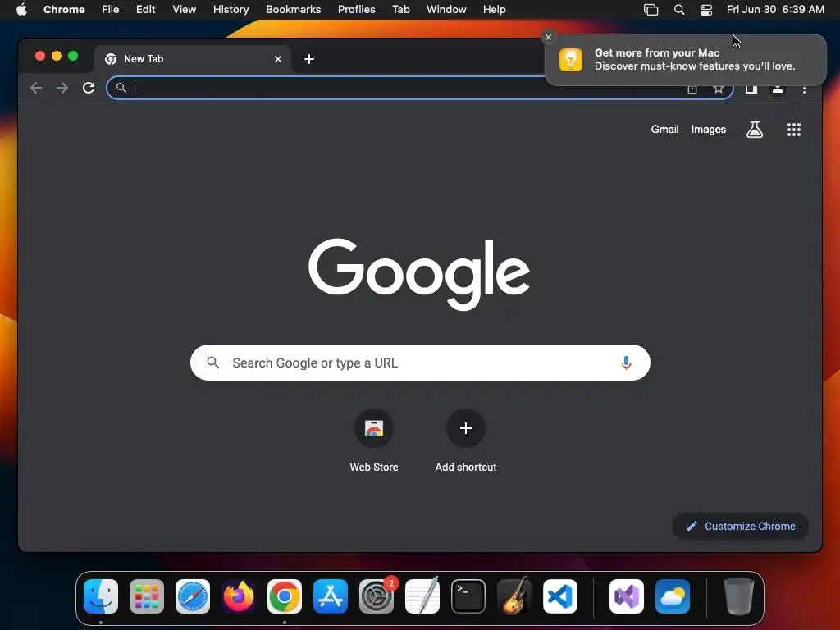This screenshot has width=840, height=630.
Task: Click the browser back arrow
Action: [36, 88]
